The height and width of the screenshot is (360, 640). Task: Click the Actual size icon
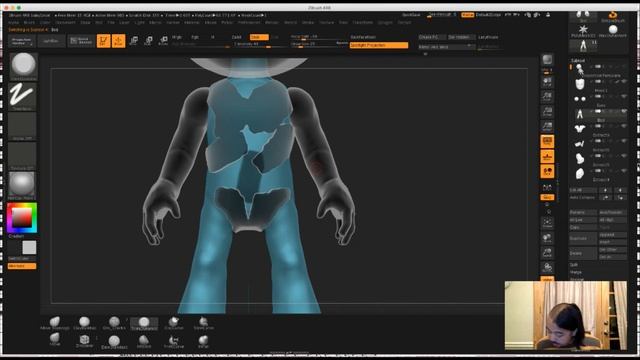(x=547, y=111)
